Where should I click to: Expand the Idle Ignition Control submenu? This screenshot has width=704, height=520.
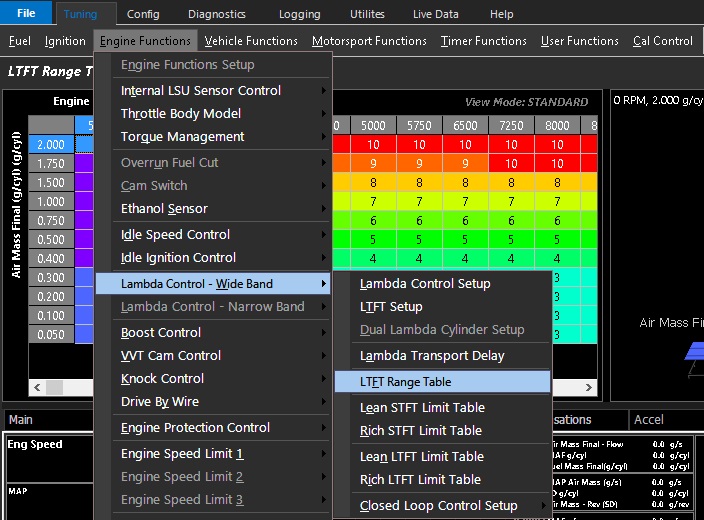tap(213, 258)
